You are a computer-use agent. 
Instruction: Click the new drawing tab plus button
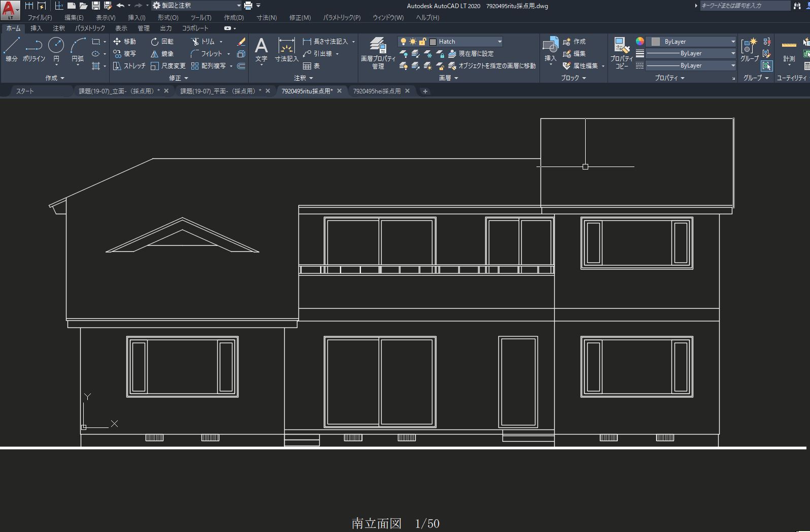click(x=425, y=91)
